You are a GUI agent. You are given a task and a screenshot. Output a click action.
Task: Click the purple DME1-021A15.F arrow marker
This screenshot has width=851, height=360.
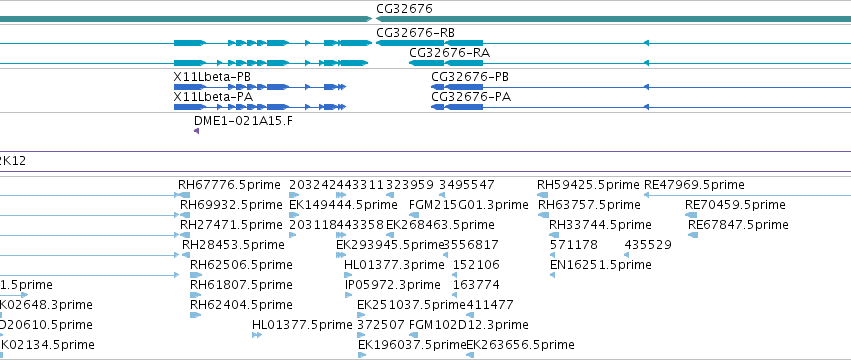(196, 131)
